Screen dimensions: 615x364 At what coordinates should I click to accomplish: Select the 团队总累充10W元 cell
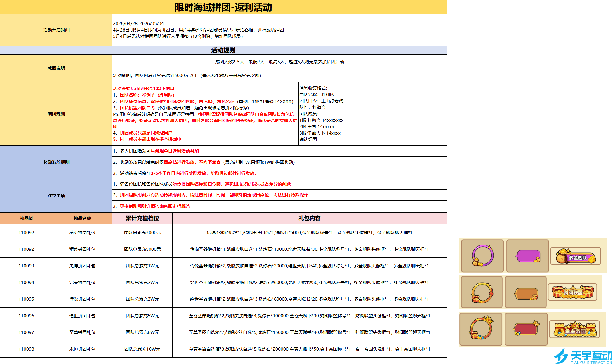[142, 349]
